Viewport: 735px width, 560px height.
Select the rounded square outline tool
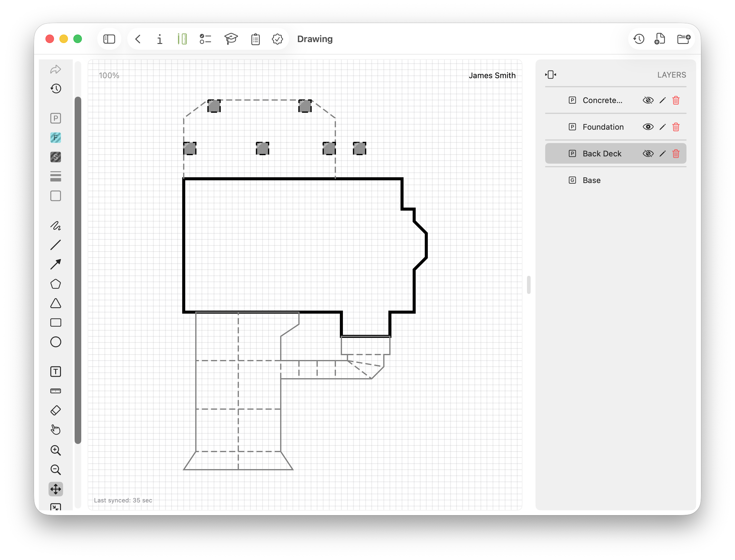56,196
